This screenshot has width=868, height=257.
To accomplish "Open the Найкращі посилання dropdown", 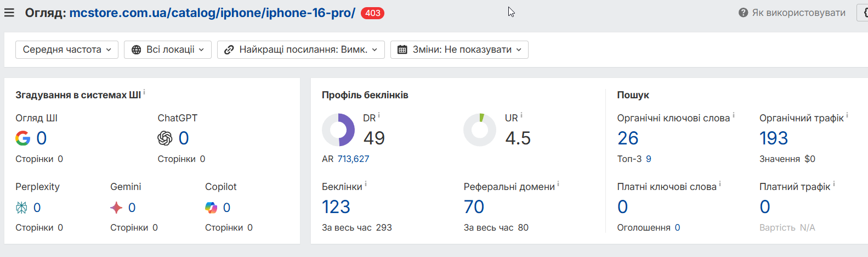I will click(301, 49).
